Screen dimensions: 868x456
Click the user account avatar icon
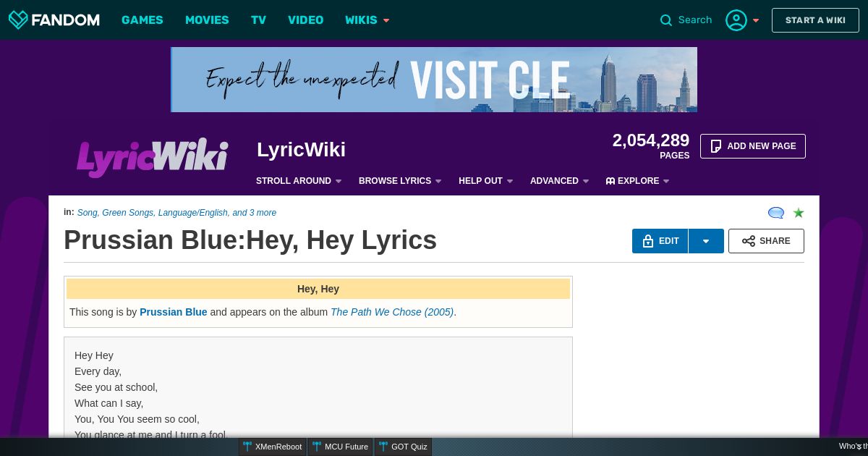(736, 20)
